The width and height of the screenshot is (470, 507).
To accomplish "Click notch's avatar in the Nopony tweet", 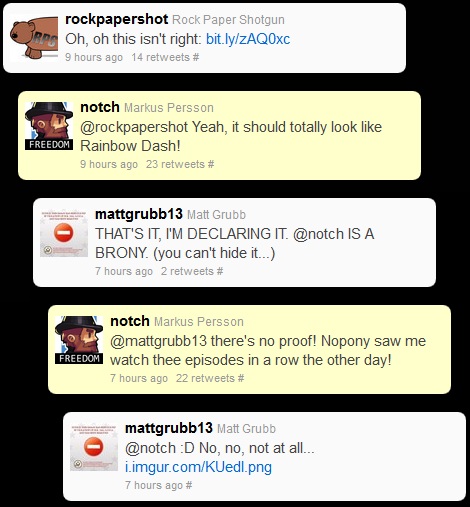I will click(79, 340).
